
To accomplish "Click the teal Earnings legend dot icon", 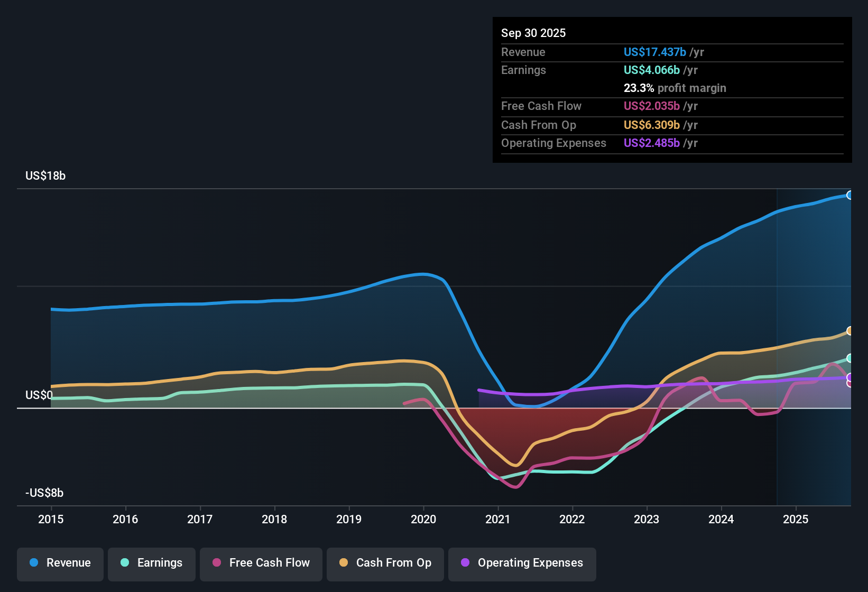I will [125, 563].
